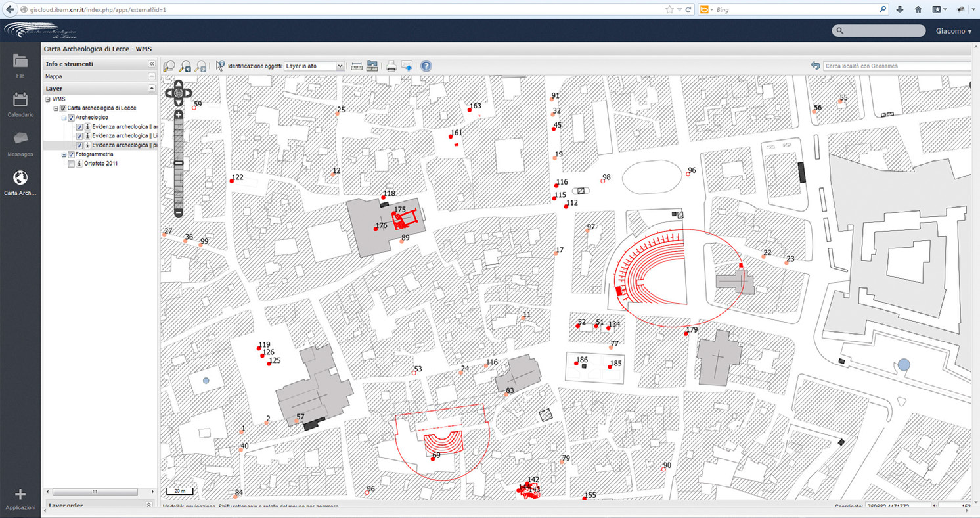Image resolution: width=980 pixels, height=518 pixels.
Task: Select the Ortofoto 2011 tree label
Action: tap(100, 164)
